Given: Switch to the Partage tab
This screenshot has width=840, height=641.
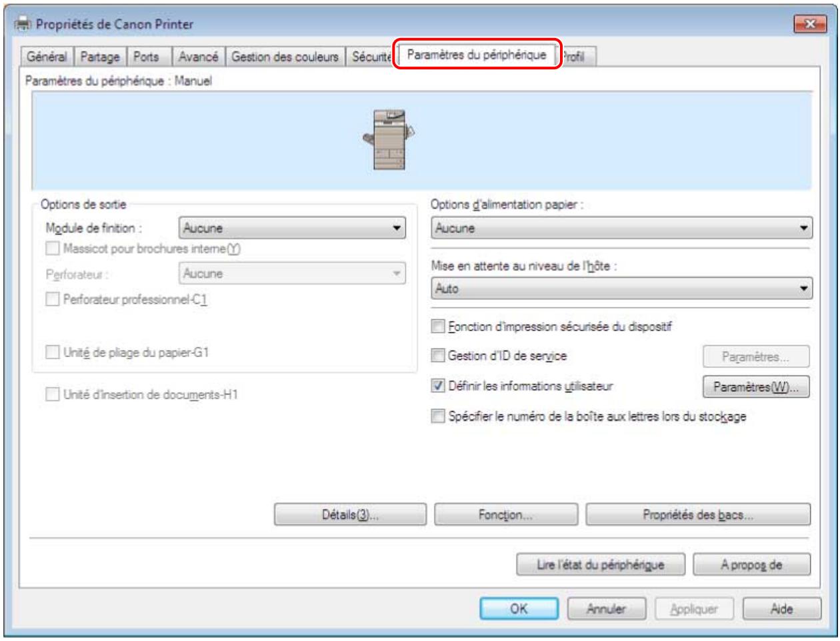Looking at the screenshot, I should [x=100, y=57].
